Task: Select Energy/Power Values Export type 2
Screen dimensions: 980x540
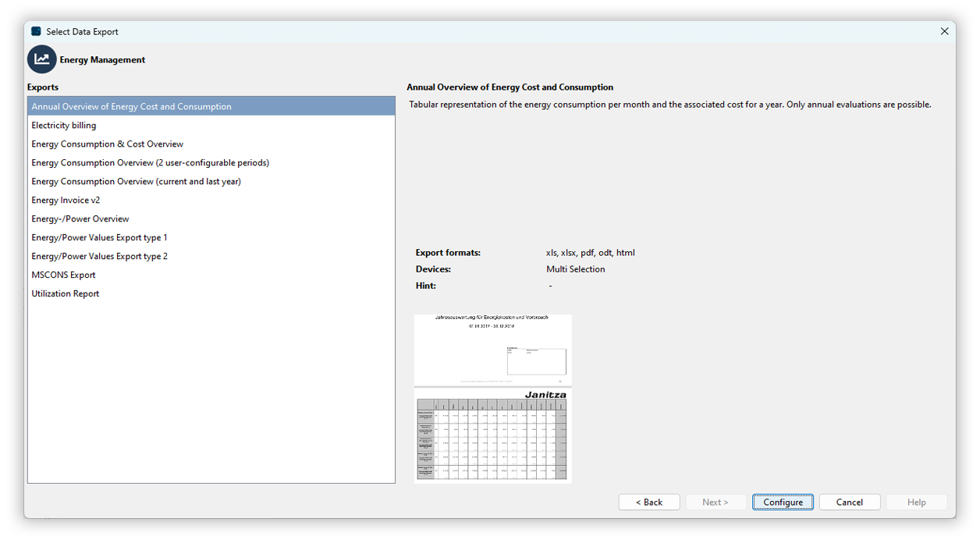Action: [99, 256]
